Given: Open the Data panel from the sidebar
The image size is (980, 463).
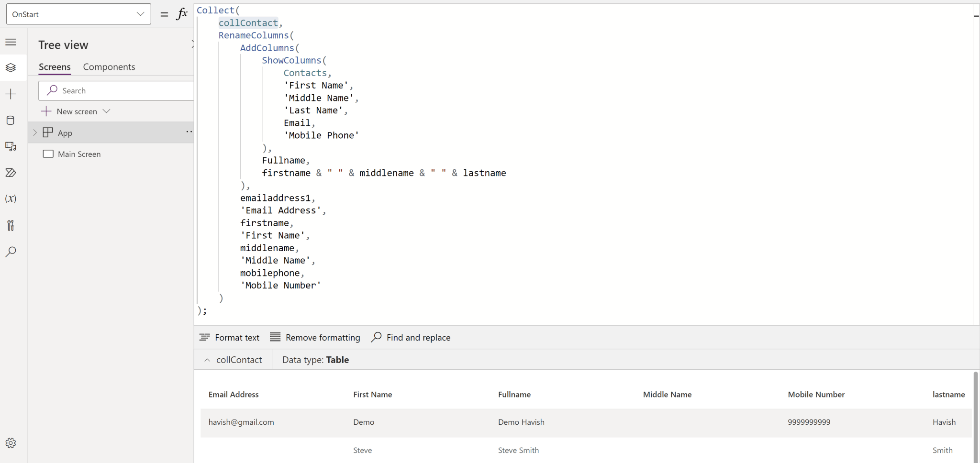Looking at the screenshot, I should pos(11,120).
